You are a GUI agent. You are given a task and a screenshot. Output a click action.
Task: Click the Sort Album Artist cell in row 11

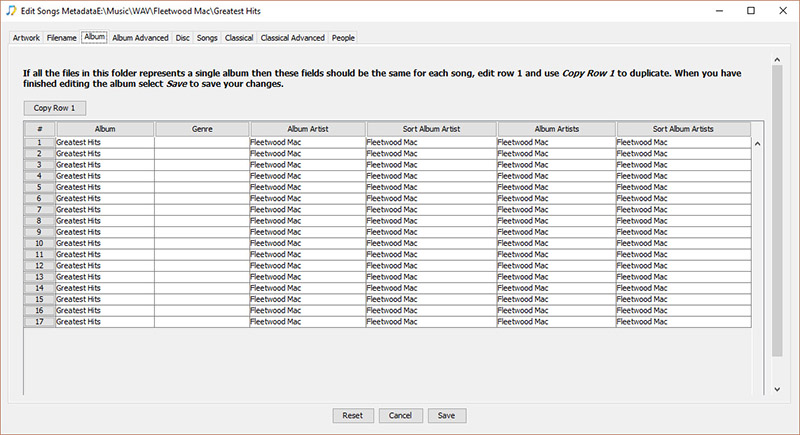432,254
